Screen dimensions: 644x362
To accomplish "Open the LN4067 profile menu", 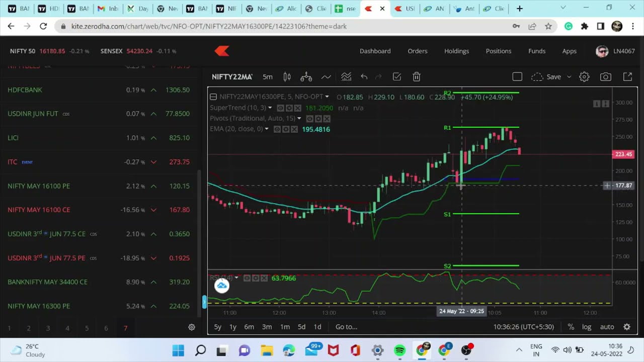I will pyautogui.click(x=615, y=51).
